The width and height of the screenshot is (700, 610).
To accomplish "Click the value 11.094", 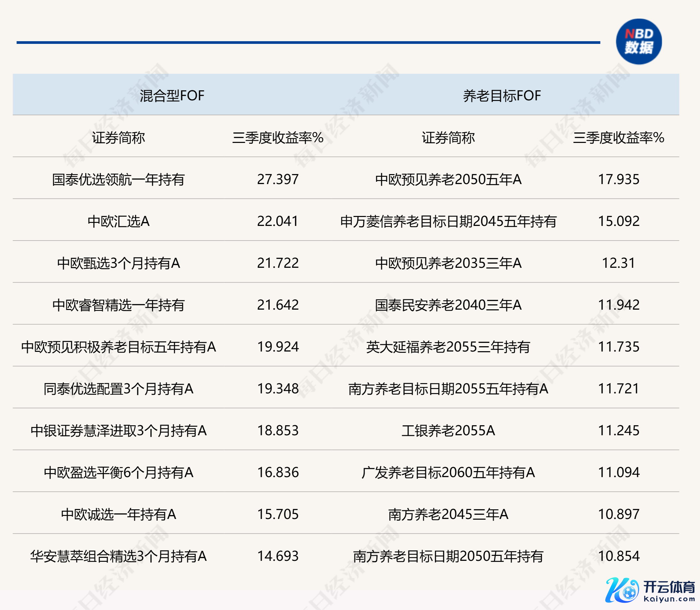I will 619,472.
